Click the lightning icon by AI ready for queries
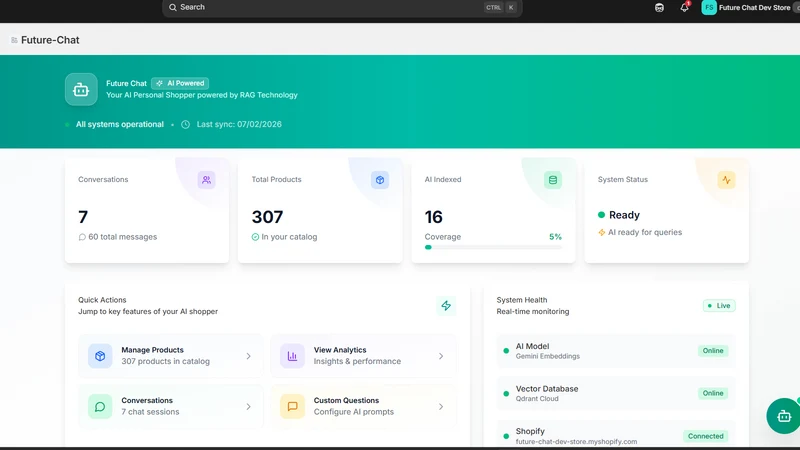 pos(602,233)
